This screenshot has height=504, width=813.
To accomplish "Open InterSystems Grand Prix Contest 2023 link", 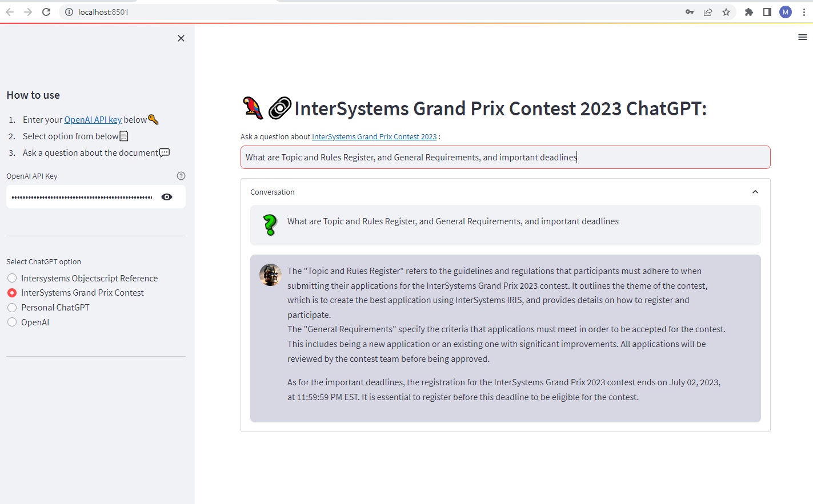I will [x=374, y=137].
